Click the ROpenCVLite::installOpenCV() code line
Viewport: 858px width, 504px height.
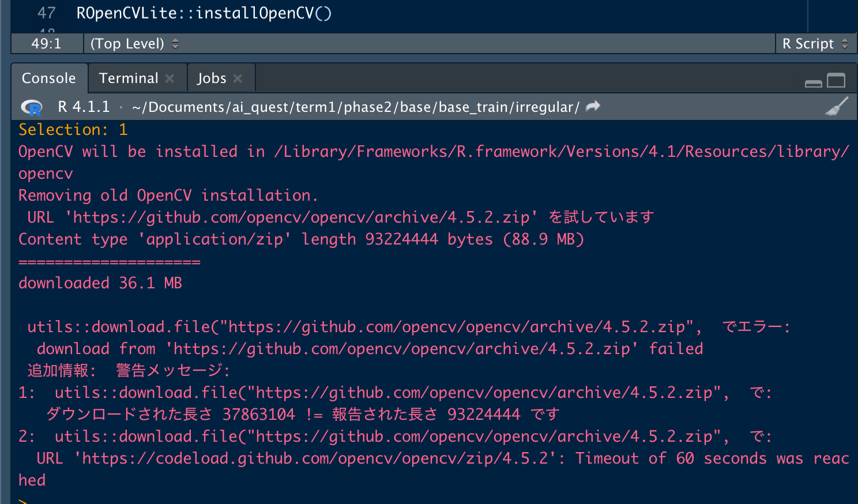tap(204, 13)
